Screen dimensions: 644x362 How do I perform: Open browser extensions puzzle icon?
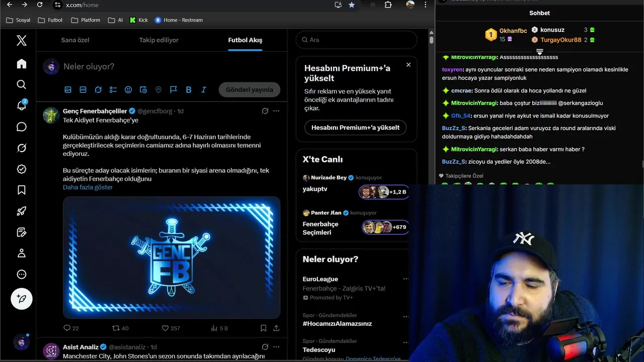pos(388,5)
